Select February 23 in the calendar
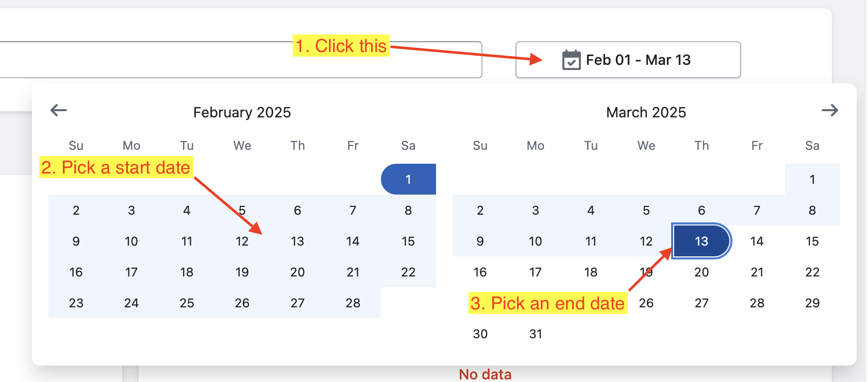The height and width of the screenshot is (382, 868). click(76, 303)
